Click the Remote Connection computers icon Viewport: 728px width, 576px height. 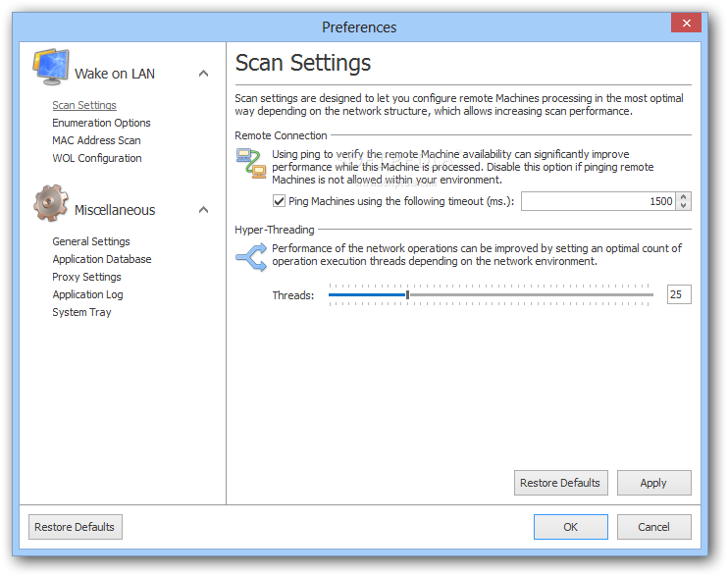coord(251,164)
